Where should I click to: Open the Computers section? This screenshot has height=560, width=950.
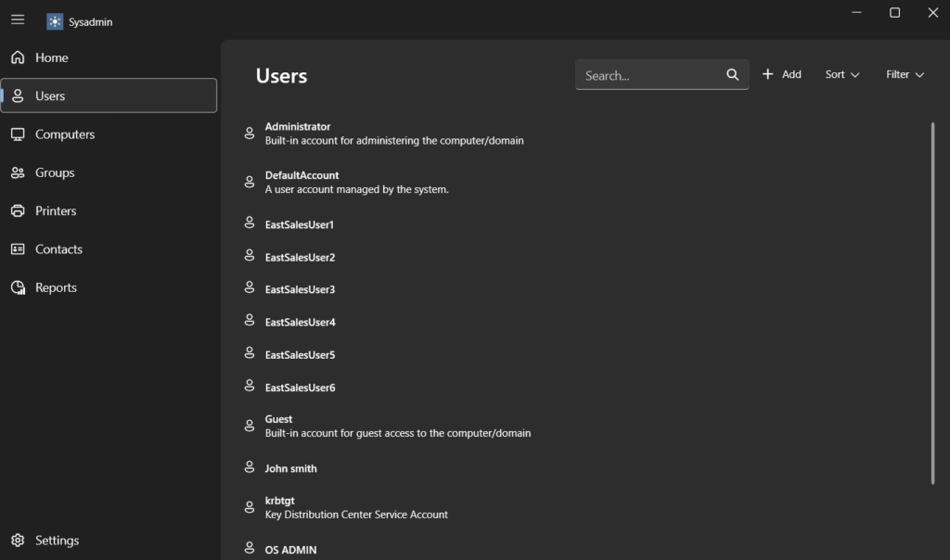pyautogui.click(x=65, y=134)
